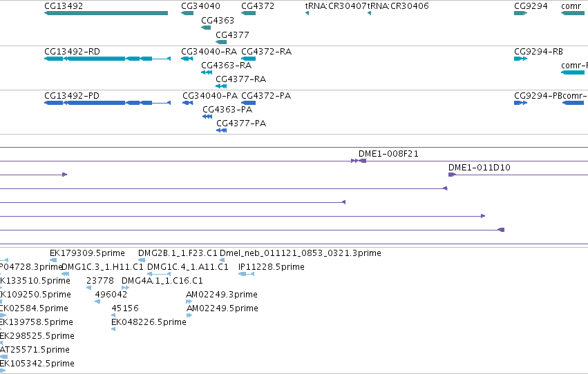Select transcript CG4372-RA

coord(248,59)
